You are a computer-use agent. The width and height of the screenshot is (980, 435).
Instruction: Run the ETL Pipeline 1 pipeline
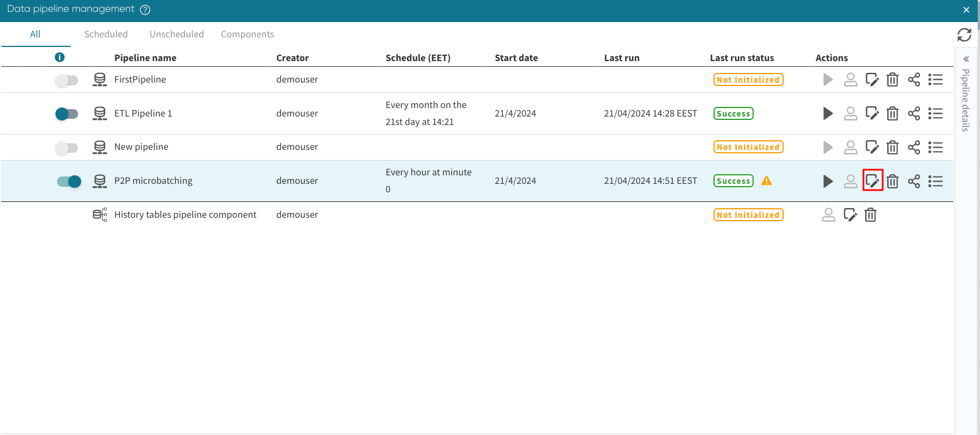pyautogui.click(x=828, y=114)
